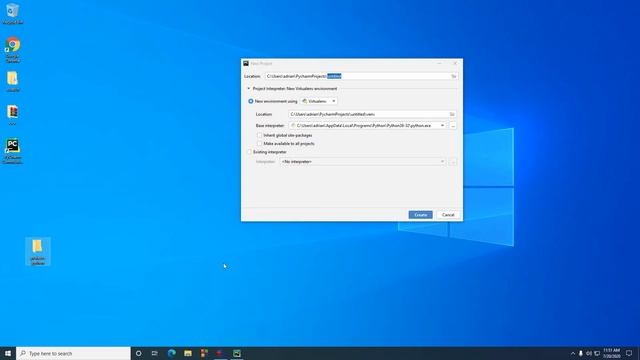This screenshot has height=360, width=640.
Task: Click the Create button
Action: pos(420,215)
